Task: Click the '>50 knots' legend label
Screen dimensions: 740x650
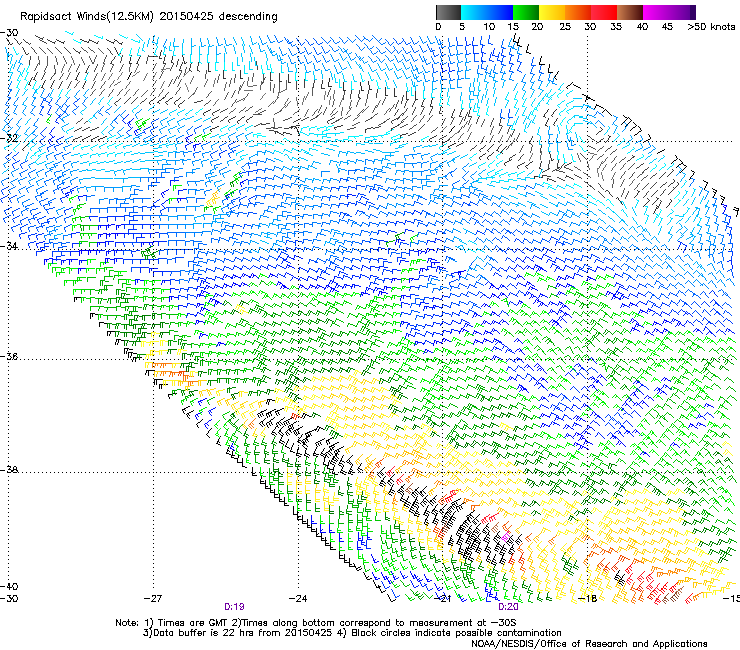Action: (x=711, y=27)
